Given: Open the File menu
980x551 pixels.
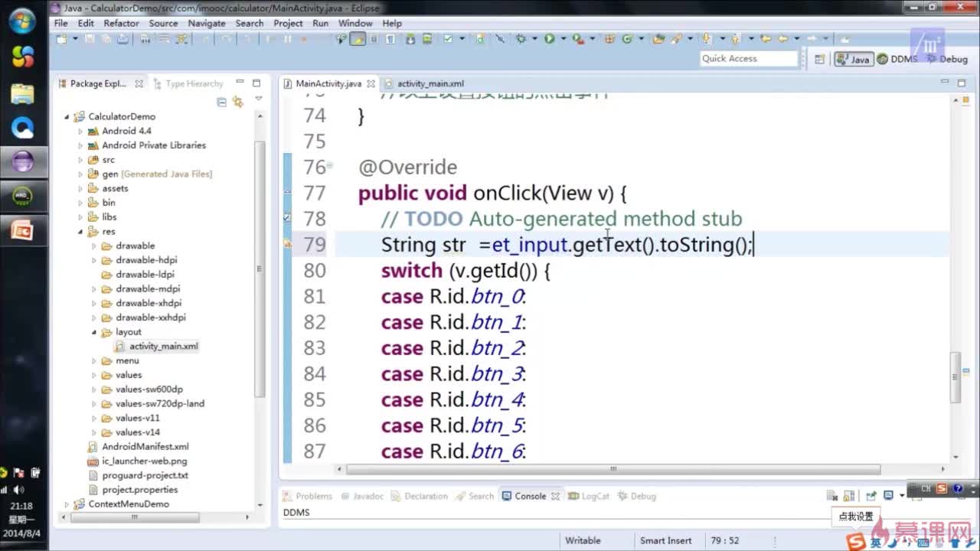Looking at the screenshot, I should click(61, 23).
